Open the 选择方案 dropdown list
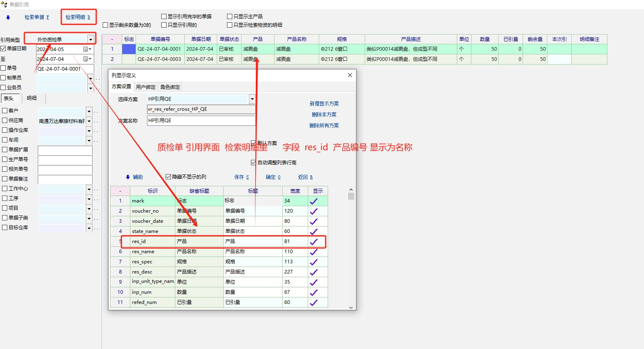The height and width of the screenshot is (349, 644). pyautogui.click(x=252, y=99)
